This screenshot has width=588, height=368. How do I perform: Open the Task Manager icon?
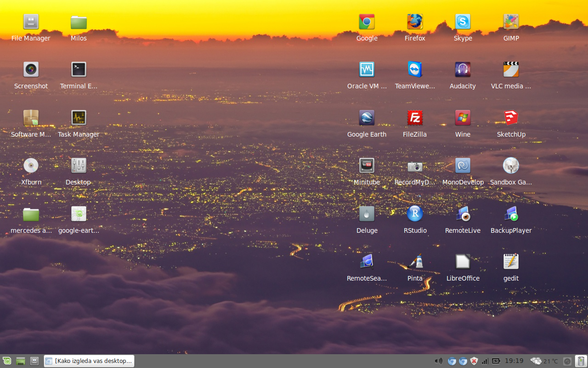(79, 118)
